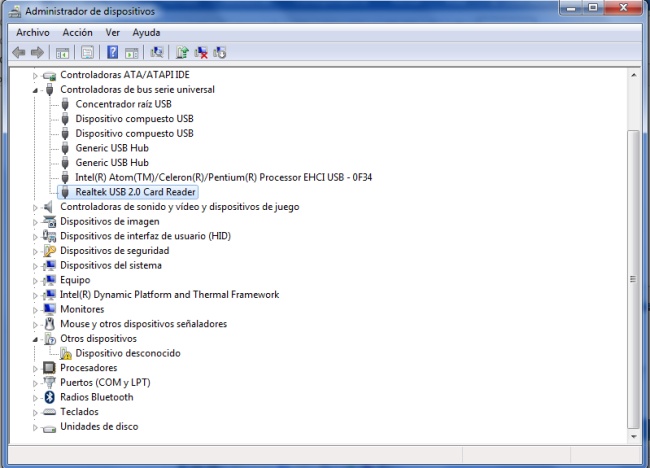Expand the Unidades de disco node arrow

(35, 427)
